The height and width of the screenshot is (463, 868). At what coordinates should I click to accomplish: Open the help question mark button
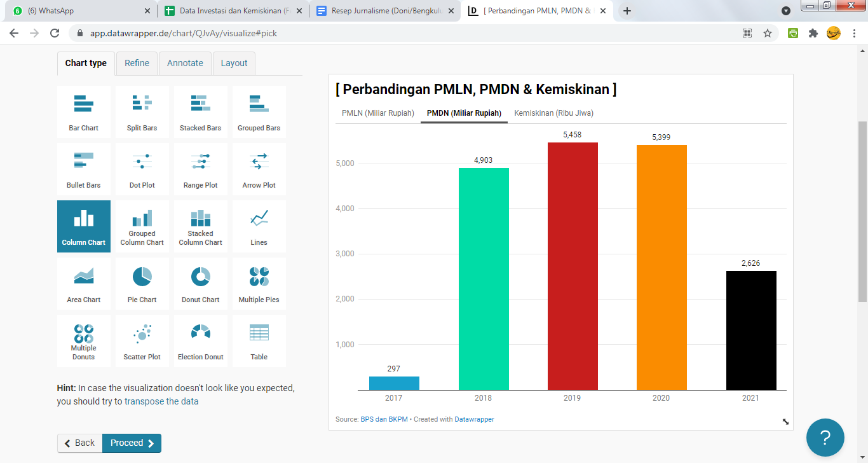[825, 438]
